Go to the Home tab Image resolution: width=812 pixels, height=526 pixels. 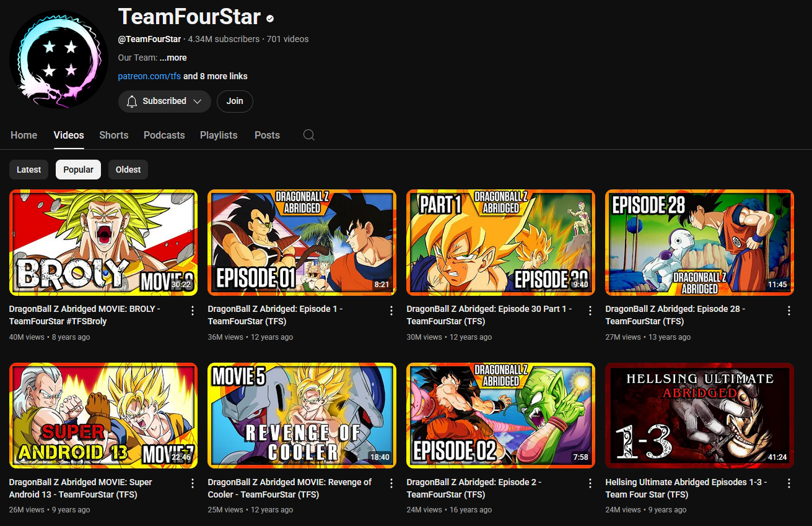coord(24,135)
